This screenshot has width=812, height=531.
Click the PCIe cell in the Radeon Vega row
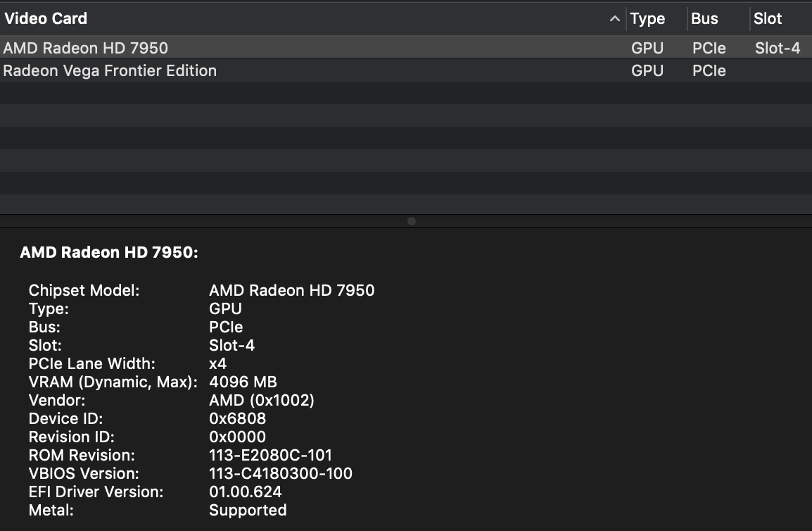(709, 70)
